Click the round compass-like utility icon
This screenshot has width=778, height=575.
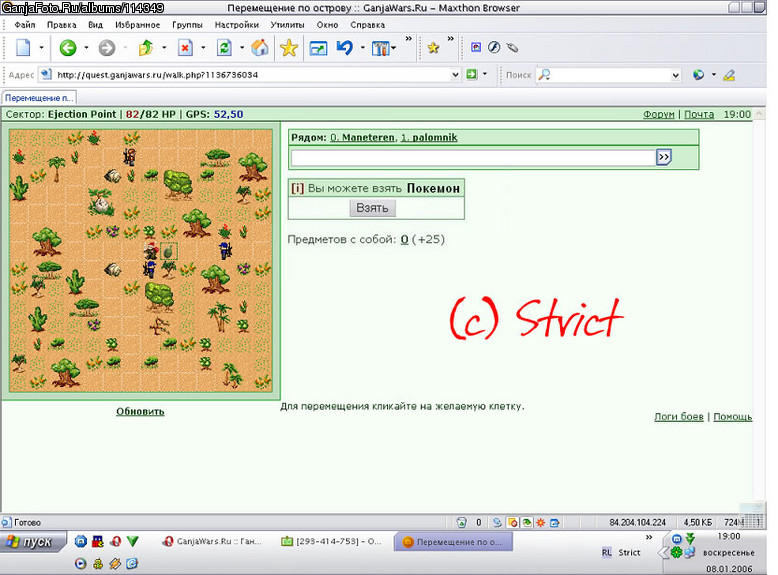pyautogui.click(x=494, y=47)
